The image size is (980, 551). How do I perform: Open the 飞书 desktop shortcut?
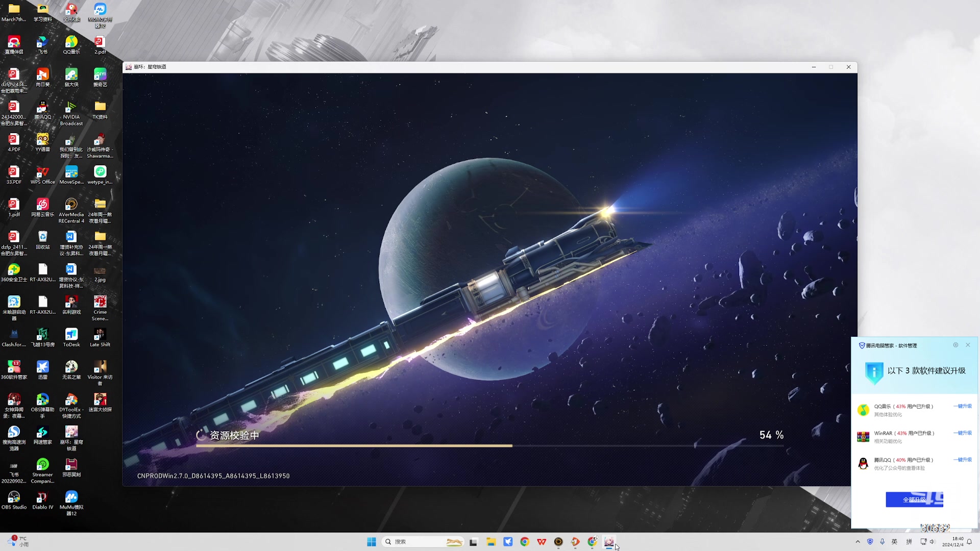[43, 45]
